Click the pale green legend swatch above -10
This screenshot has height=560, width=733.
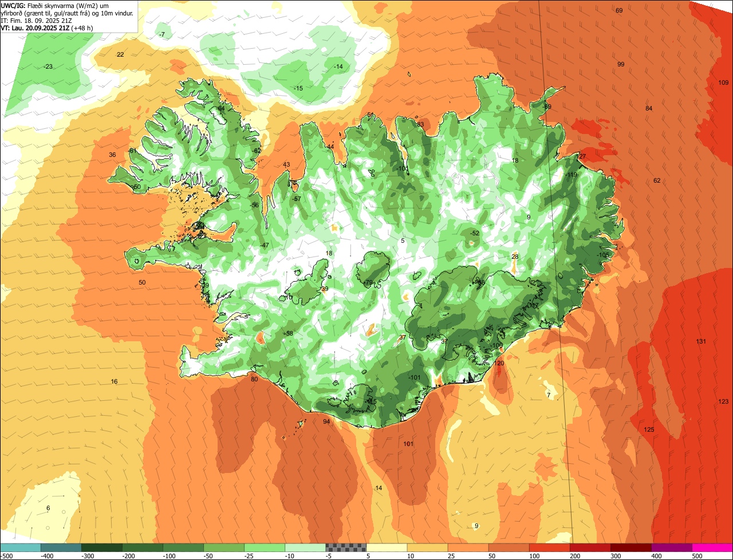[305, 547]
